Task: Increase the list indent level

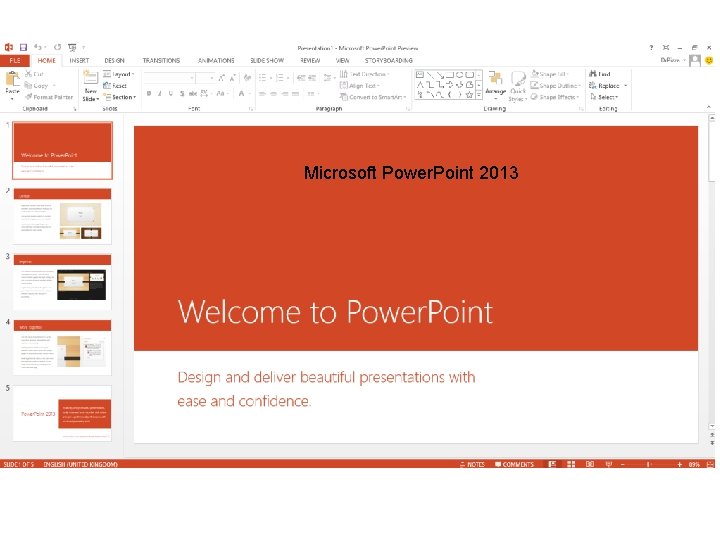Action: (x=312, y=78)
